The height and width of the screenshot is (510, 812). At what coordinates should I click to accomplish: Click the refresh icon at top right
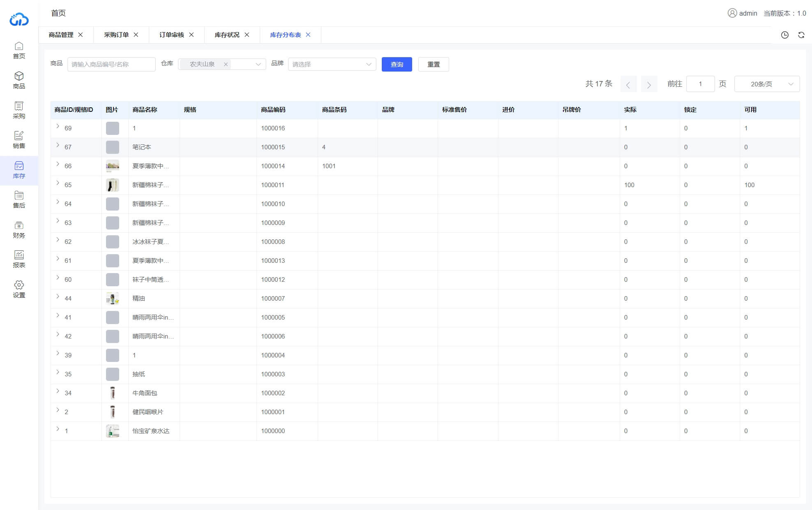pyautogui.click(x=801, y=35)
